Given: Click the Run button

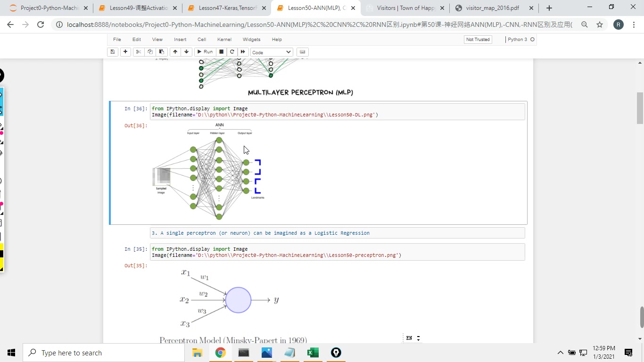Looking at the screenshot, I should pyautogui.click(x=205, y=52).
